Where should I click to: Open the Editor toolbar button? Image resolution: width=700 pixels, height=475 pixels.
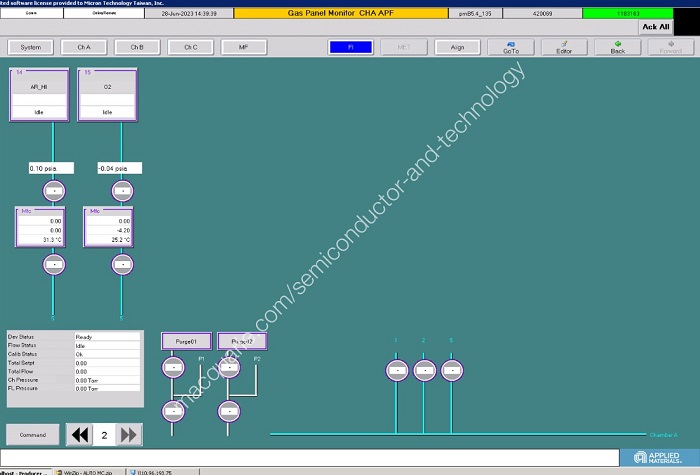pos(564,47)
